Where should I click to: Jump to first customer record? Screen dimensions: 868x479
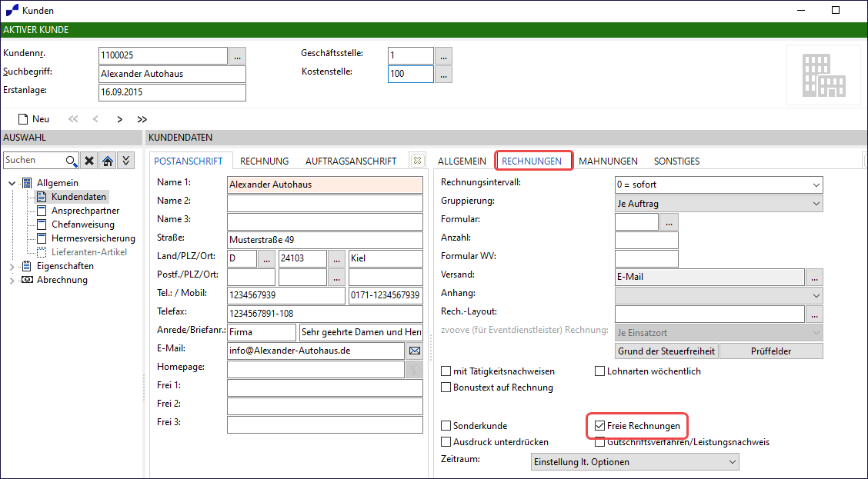(x=73, y=119)
